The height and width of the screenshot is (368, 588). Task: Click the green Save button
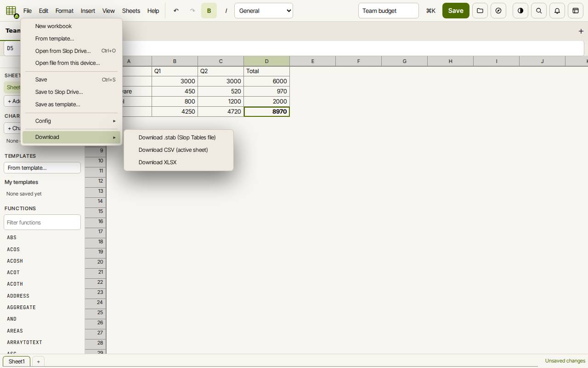(x=456, y=11)
